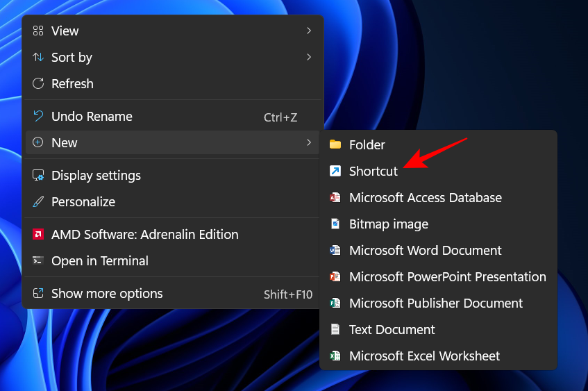The width and height of the screenshot is (588, 391).
Task: Click the Publisher Document icon
Action: point(335,303)
